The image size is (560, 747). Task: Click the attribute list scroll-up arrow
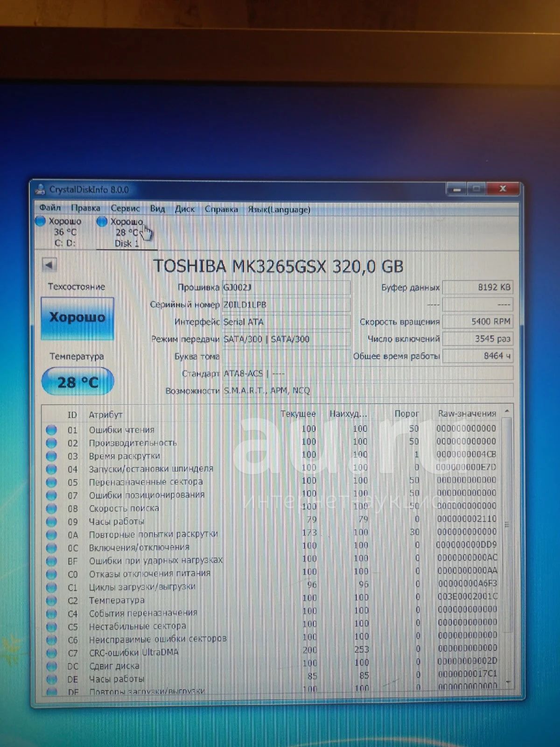click(507, 411)
